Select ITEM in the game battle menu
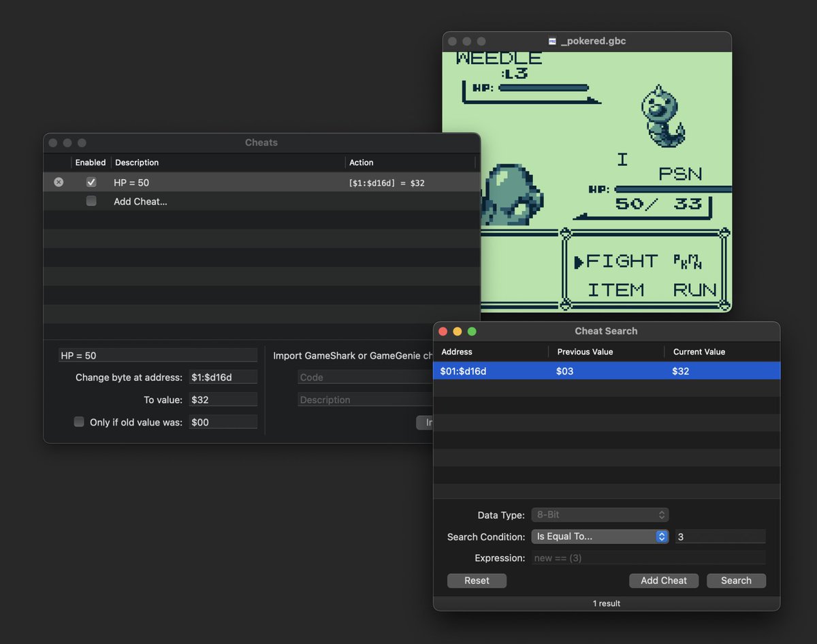Image resolution: width=817 pixels, height=644 pixels. coord(615,290)
